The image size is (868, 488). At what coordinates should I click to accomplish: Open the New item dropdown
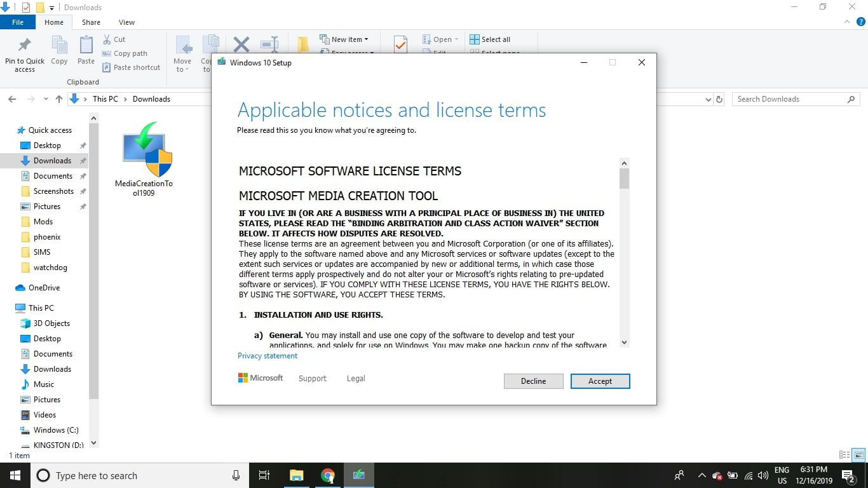coord(344,39)
